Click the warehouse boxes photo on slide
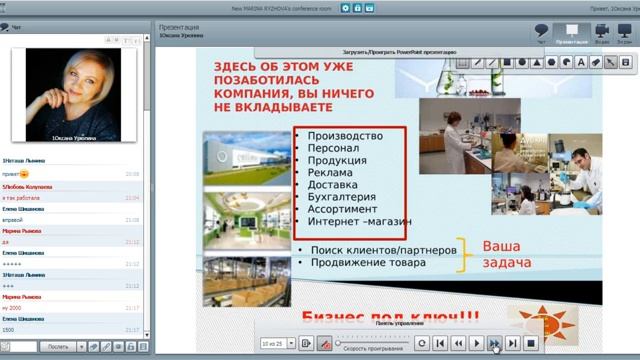Viewport: 640px width, 360px height. 247,281
